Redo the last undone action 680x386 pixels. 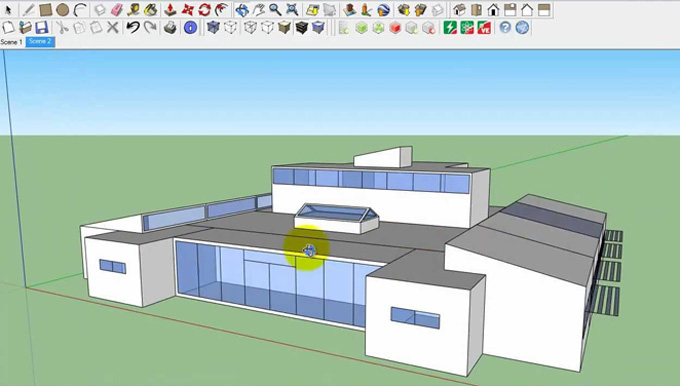150,28
